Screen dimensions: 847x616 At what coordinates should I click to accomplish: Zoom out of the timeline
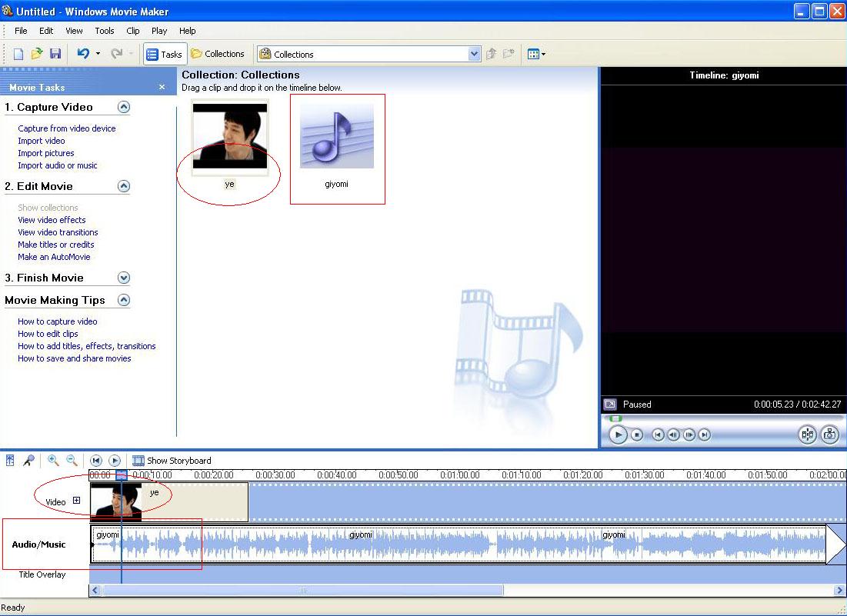click(71, 460)
